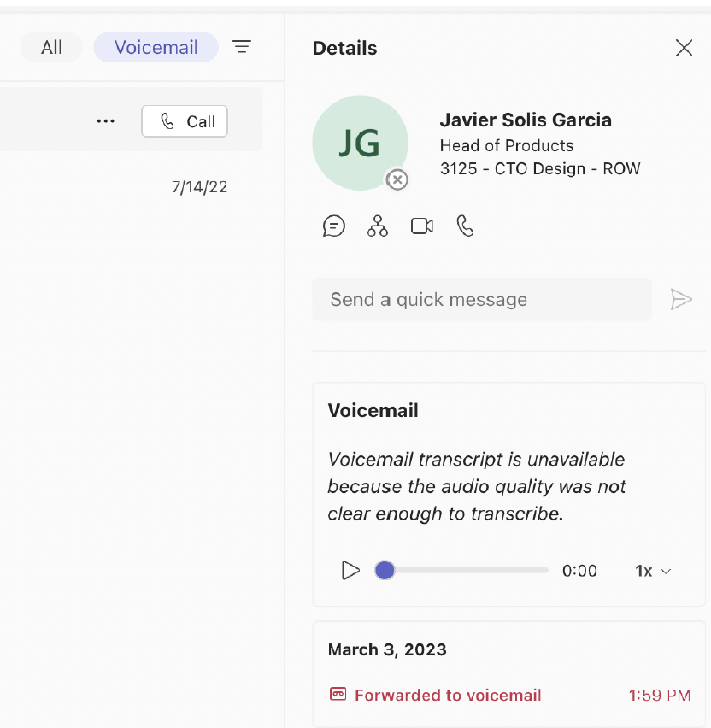Expand the voicemail speed chevron
This screenshot has height=728, width=711.
[x=666, y=570]
